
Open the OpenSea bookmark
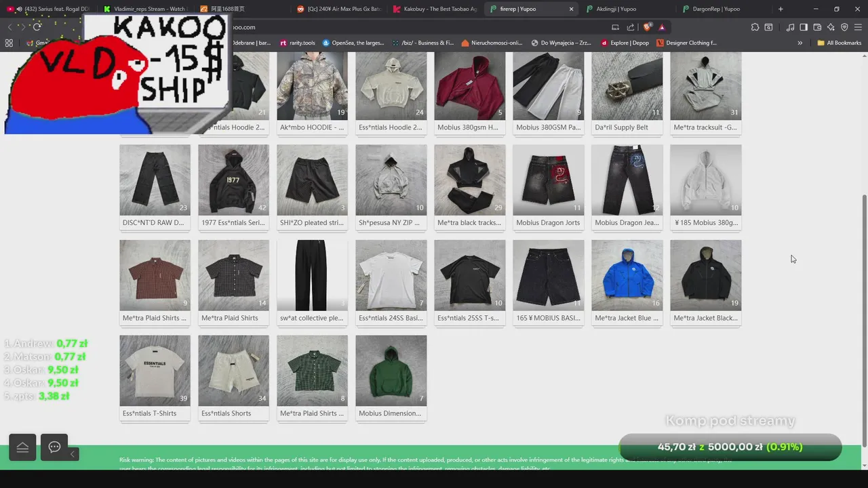[353, 43]
